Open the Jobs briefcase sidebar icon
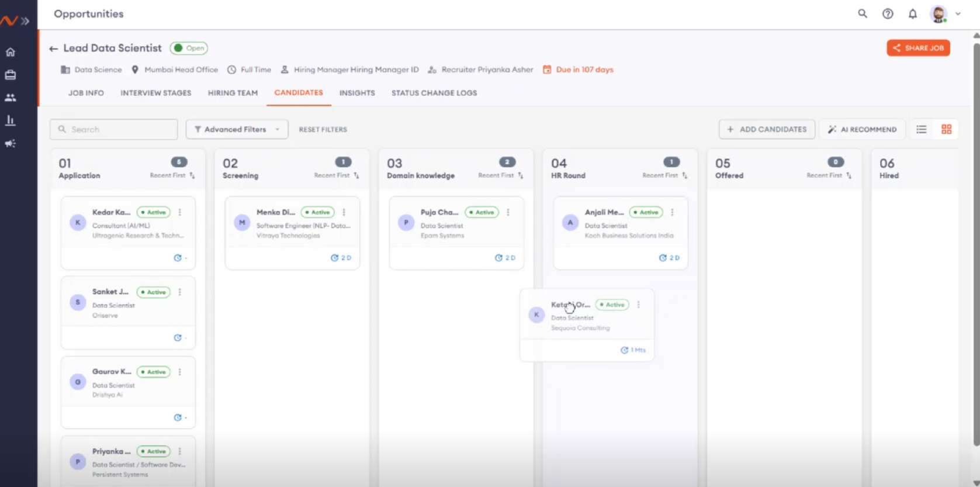 click(11, 75)
